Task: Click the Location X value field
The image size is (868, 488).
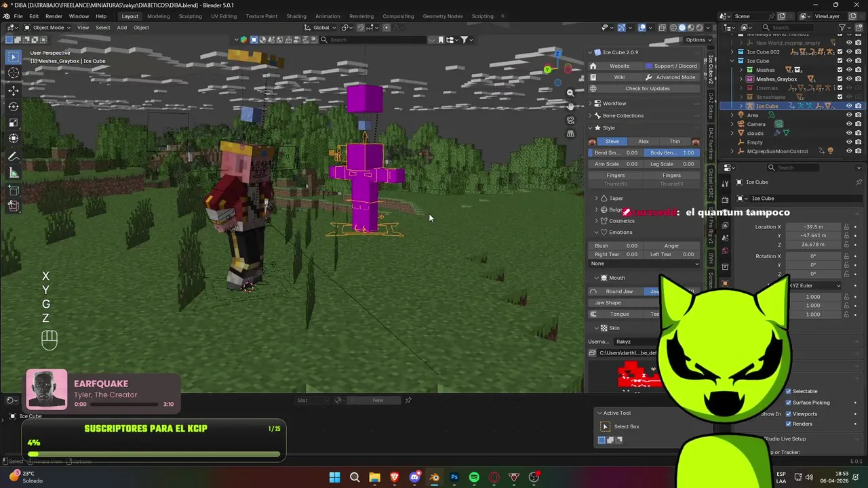Action: point(813,227)
